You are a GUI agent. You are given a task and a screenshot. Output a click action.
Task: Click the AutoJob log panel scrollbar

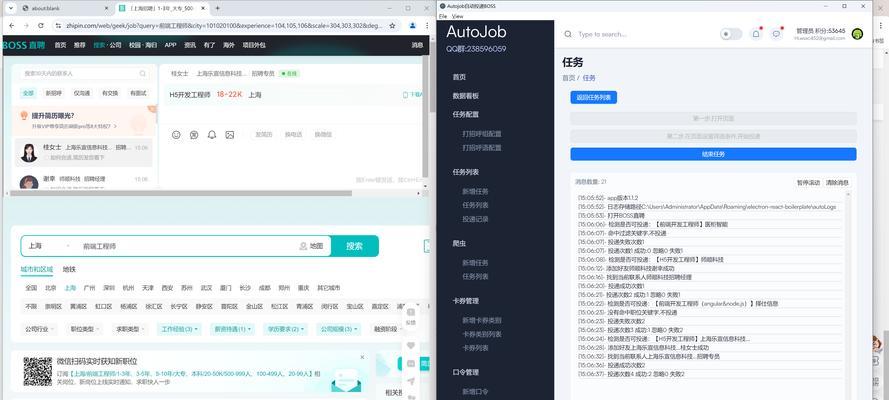pos(848,295)
